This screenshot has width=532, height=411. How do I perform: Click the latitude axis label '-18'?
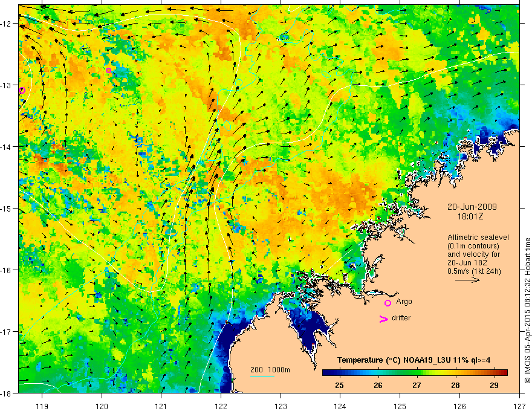pyautogui.click(x=6, y=393)
